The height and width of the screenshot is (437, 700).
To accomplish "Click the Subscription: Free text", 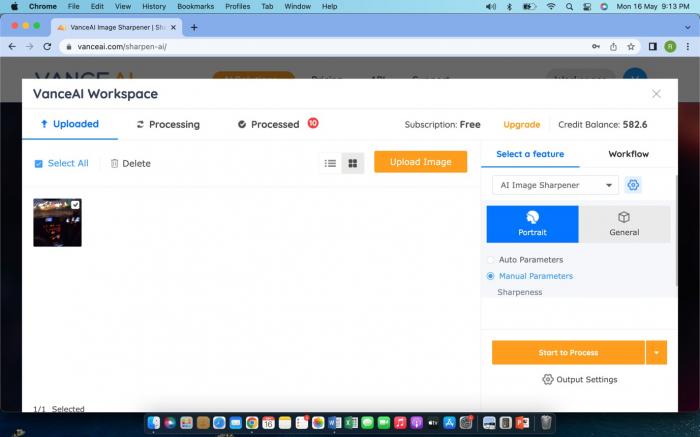I will (x=442, y=125).
